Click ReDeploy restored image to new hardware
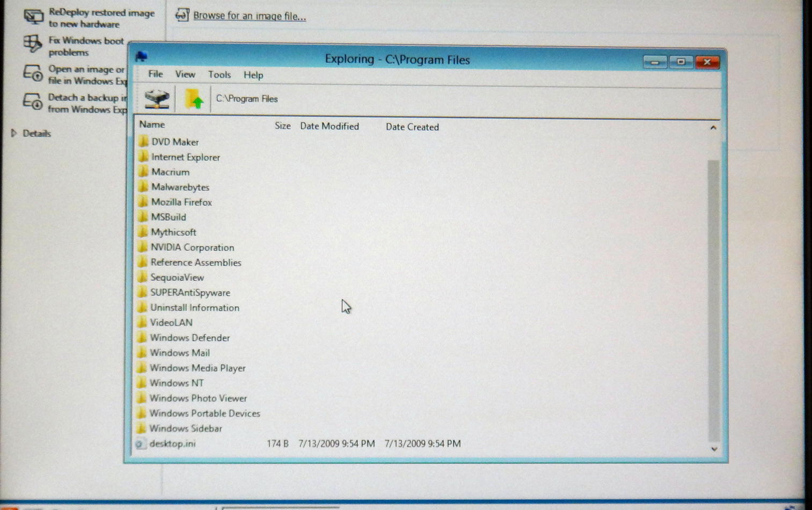Image resolution: width=812 pixels, height=510 pixels. click(x=101, y=18)
